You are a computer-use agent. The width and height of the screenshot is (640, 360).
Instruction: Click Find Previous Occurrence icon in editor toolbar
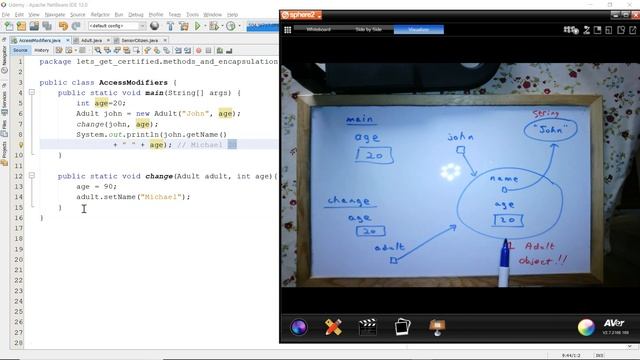(x=107, y=51)
